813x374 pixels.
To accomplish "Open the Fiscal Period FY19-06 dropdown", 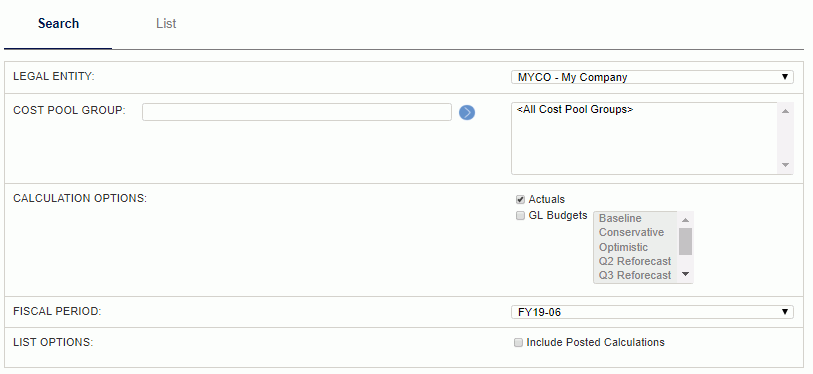I will coord(652,312).
